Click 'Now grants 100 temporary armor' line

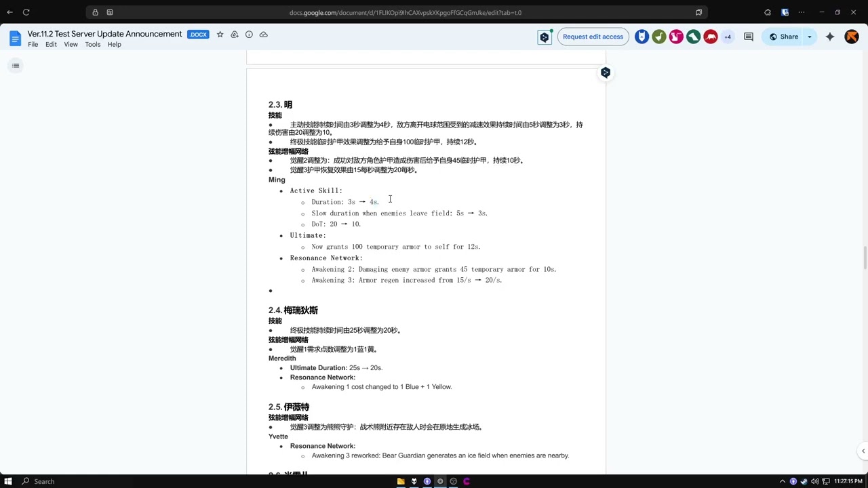(x=396, y=247)
